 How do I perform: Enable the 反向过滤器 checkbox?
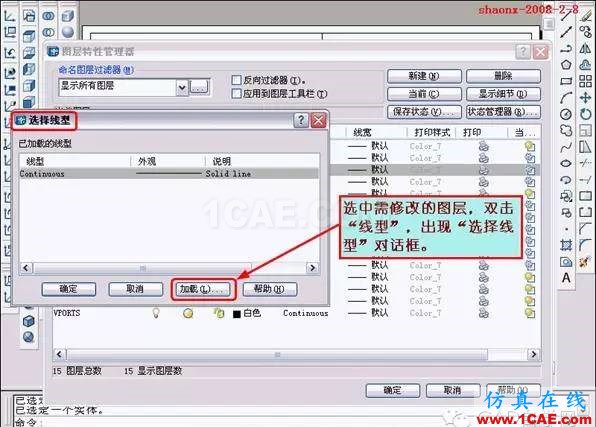236,80
